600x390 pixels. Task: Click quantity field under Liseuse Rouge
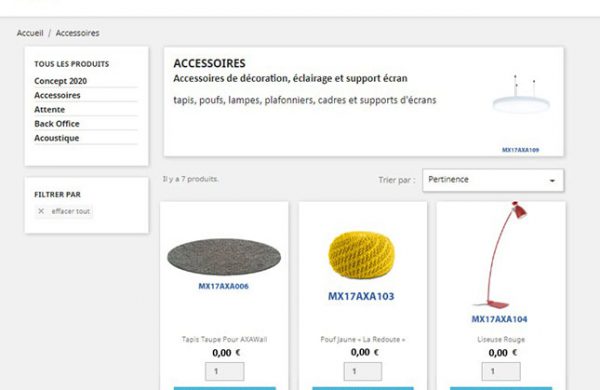click(501, 371)
